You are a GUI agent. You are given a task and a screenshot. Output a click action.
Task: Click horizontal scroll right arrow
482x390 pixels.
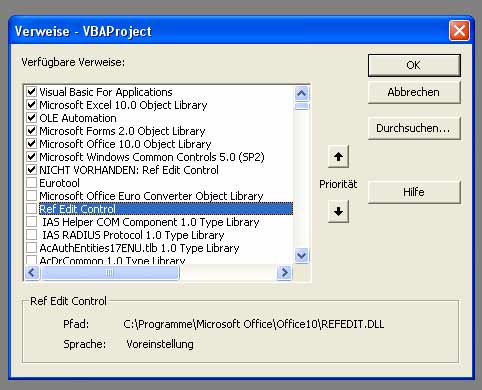(284, 273)
